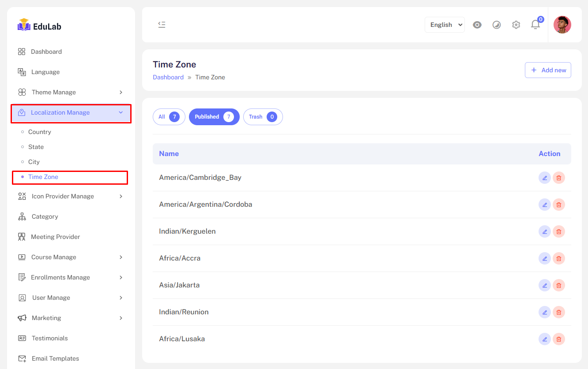Click the EduLab logo
Image resolution: width=588 pixels, height=369 pixels.
pos(40,26)
